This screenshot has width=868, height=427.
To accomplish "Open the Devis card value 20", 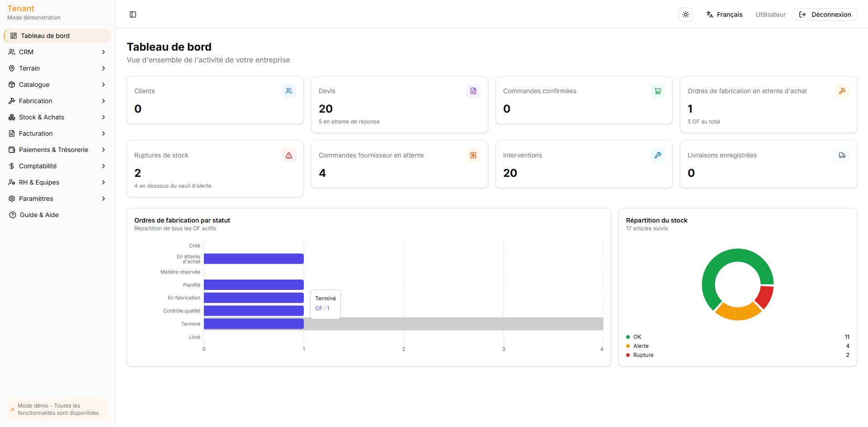I will tap(325, 109).
